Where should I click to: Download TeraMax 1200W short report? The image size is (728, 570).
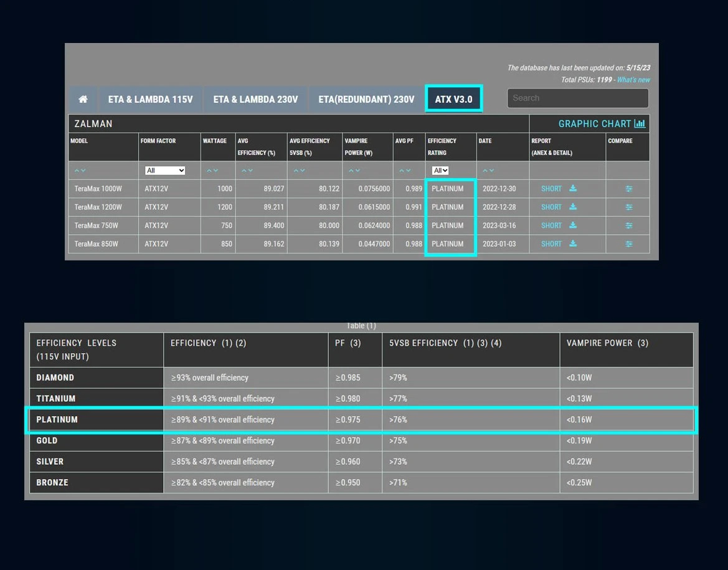(573, 207)
